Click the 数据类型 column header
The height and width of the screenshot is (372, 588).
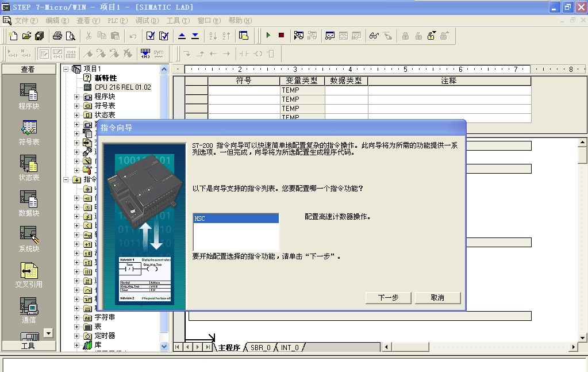(346, 80)
